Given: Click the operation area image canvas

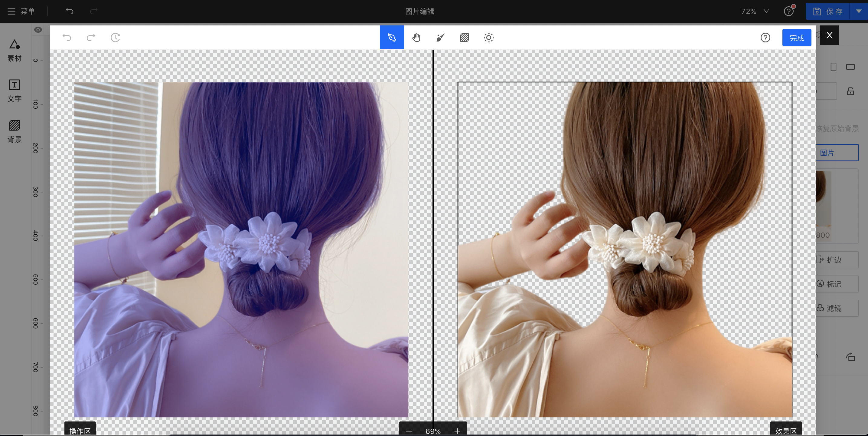Looking at the screenshot, I should click(241, 250).
